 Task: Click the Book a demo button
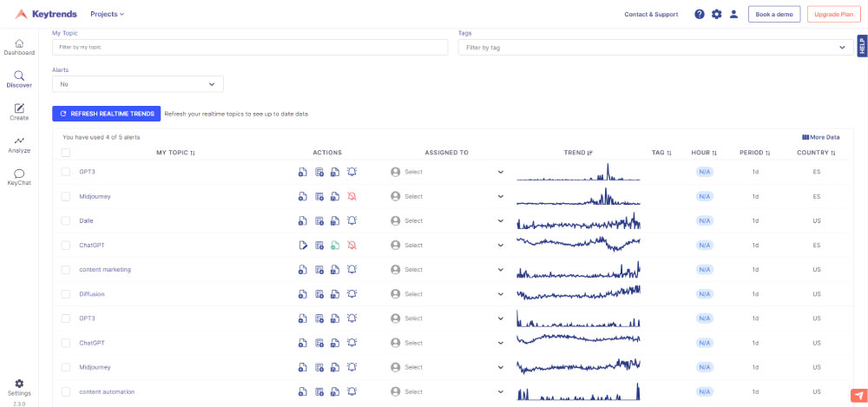[x=774, y=15]
